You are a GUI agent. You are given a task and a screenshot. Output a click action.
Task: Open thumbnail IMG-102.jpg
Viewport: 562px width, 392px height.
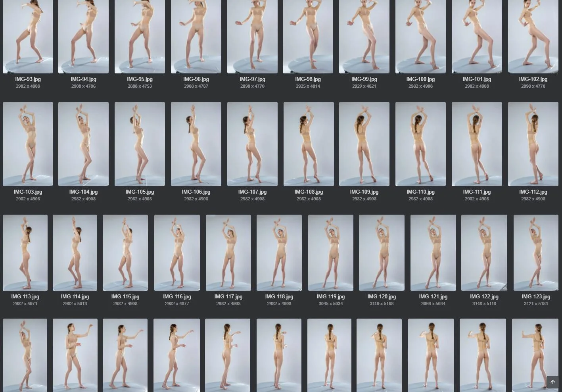pos(533,37)
